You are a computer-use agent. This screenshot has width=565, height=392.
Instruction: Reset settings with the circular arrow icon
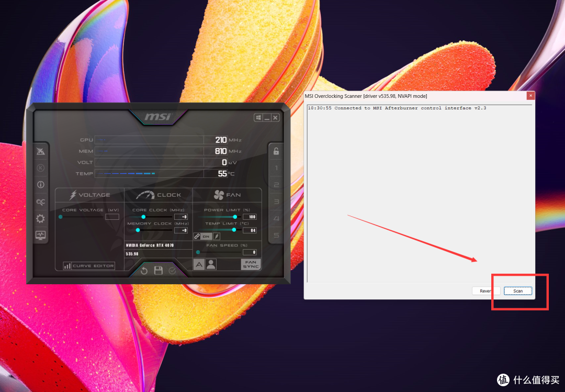point(144,271)
